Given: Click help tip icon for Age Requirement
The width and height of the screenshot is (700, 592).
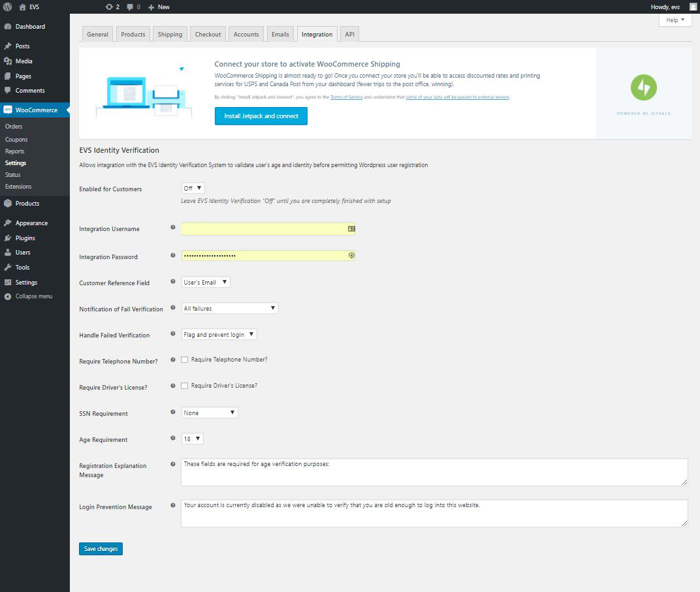Looking at the screenshot, I should tap(173, 439).
